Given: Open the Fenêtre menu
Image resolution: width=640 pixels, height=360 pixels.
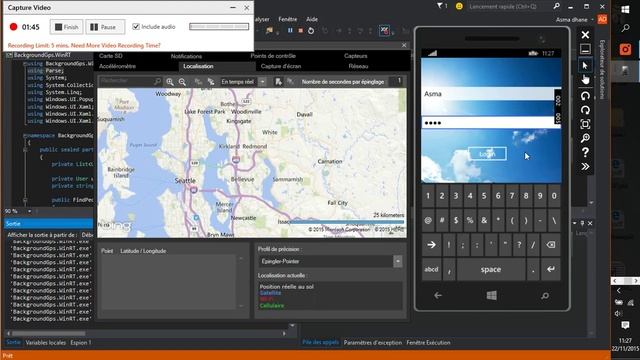Looking at the screenshot, I should [x=288, y=19].
